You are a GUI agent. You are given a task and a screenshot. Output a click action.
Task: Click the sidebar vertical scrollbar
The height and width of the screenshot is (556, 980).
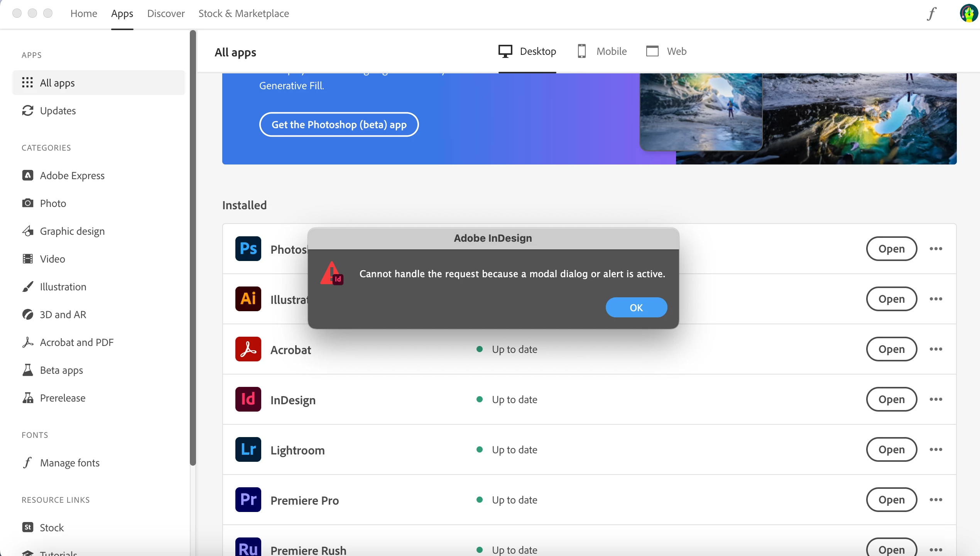coord(193,247)
